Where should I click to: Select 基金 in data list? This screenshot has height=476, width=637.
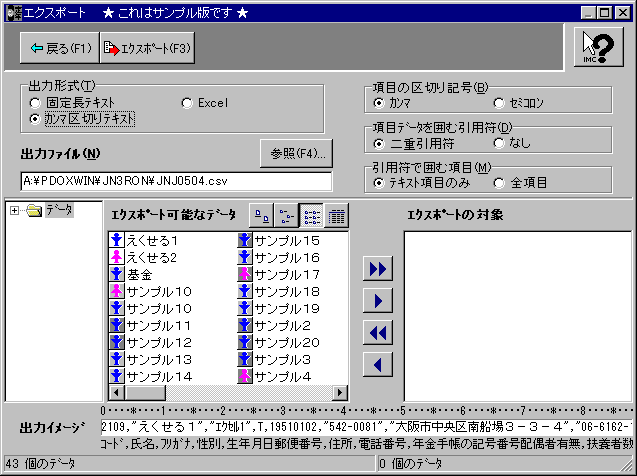tap(139, 275)
